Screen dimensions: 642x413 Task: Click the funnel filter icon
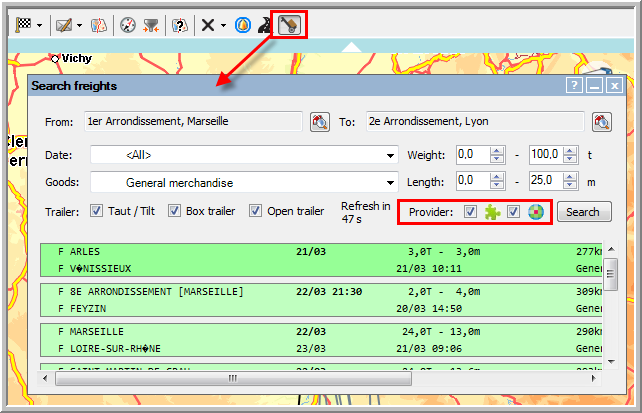click(x=150, y=24)
